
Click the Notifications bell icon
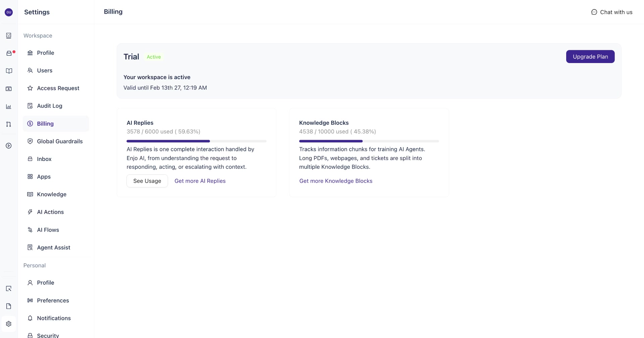point(30,318)
